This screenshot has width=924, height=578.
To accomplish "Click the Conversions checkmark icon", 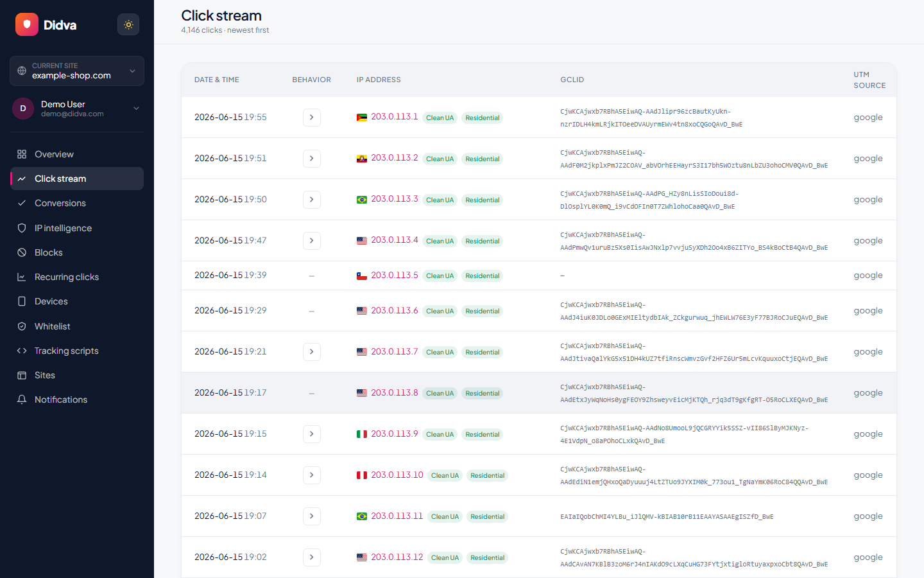I will tap(22, 203).
